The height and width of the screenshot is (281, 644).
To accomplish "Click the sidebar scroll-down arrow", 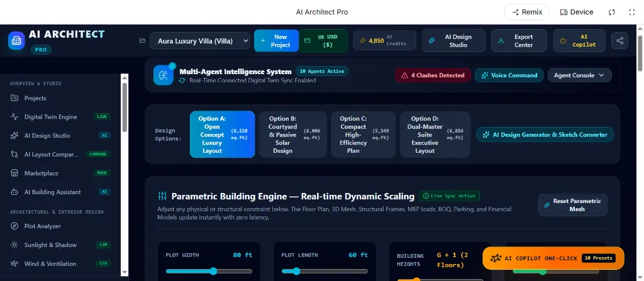I will (x=125, y=272).
